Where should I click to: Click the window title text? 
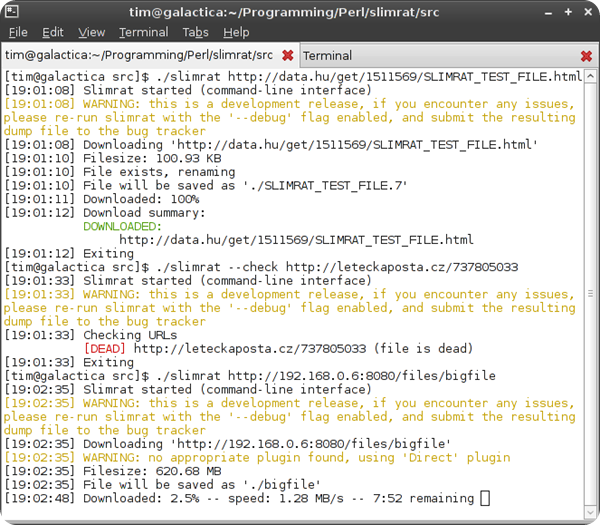pos(284,12)
